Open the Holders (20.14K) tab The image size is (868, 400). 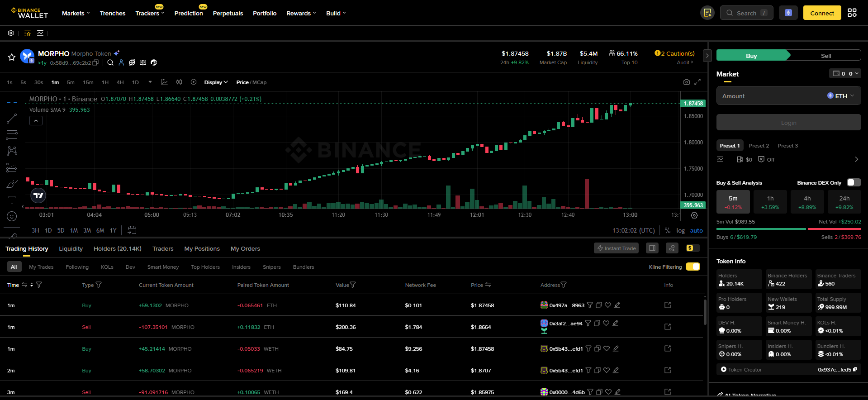click(117, 248)
